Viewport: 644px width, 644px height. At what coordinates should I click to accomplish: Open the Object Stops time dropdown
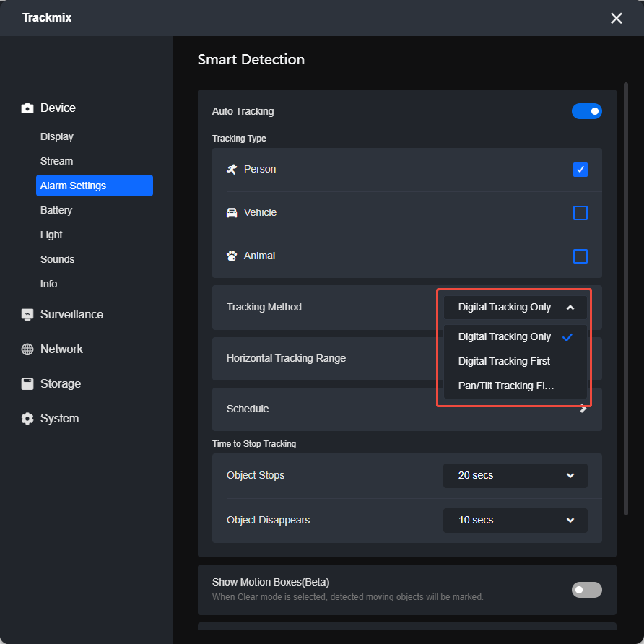(x=515, y=476)
